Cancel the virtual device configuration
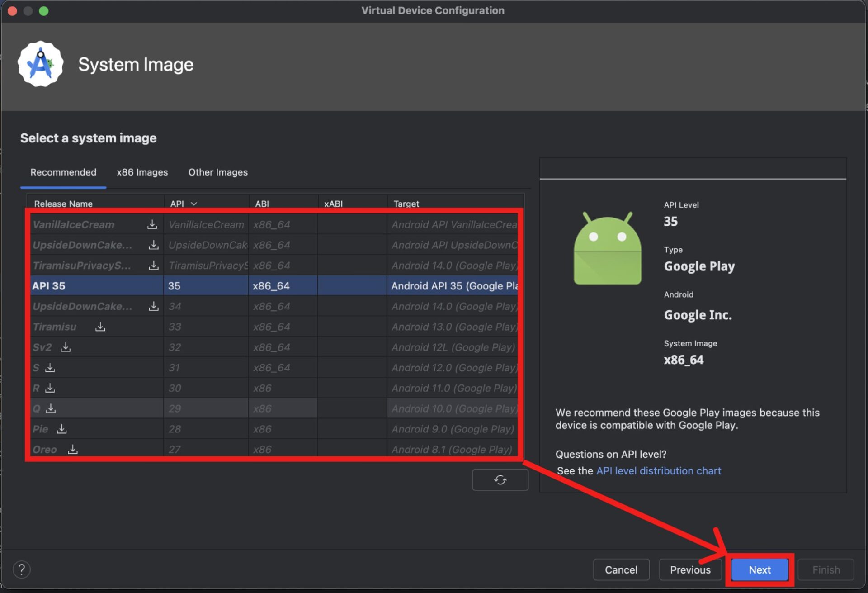The image size is (868, 593). [621, 569]
